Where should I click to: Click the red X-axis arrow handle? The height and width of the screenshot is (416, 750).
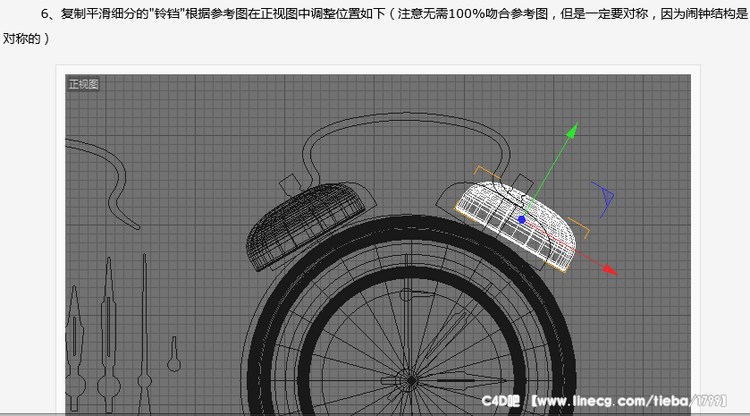(610, 270)
